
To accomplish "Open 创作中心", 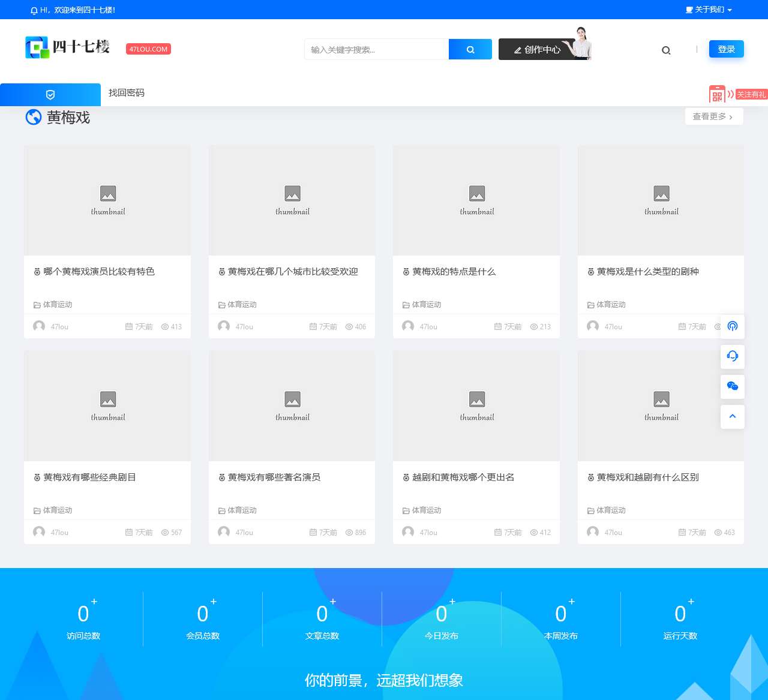I will pyautogui.click(x=538, y=50).
